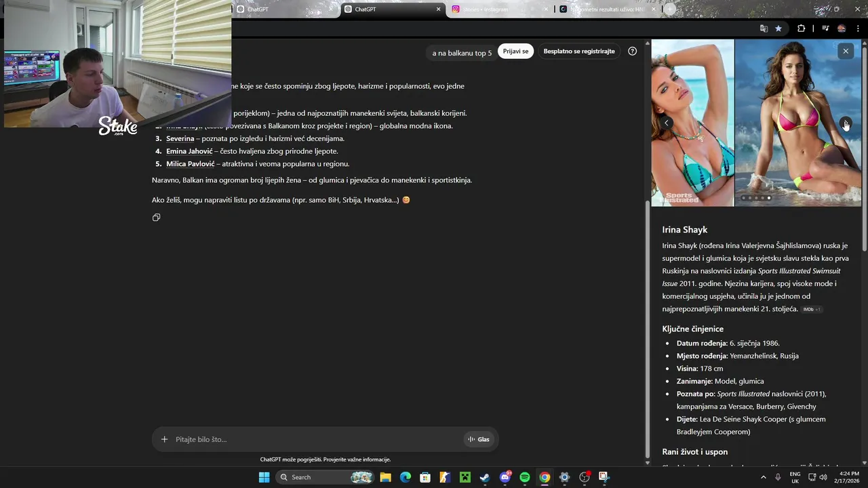Open the media control icon in Chrome toolbar
The width and height of the screenshot is (868, 488).
(x=825, y=28)
